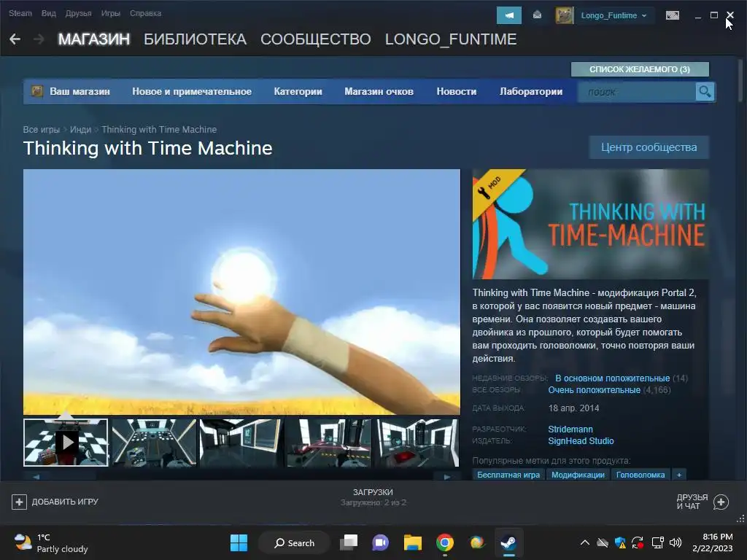
Task: Open the Игры menu
Action: pos(111,13)
